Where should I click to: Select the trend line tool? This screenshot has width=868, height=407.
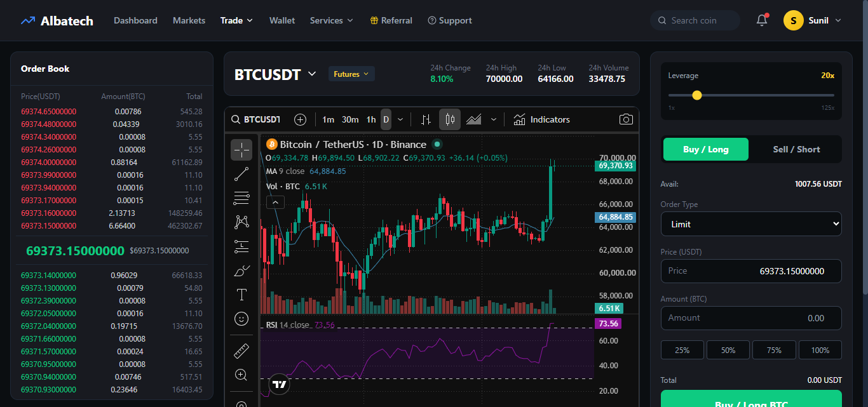pyautogui.click(x=241, y=174)
